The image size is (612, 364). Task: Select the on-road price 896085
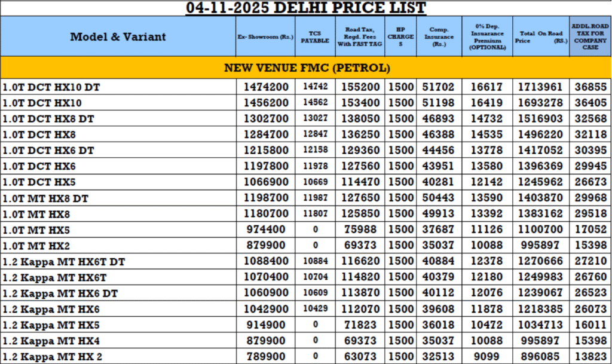point(540,357)
